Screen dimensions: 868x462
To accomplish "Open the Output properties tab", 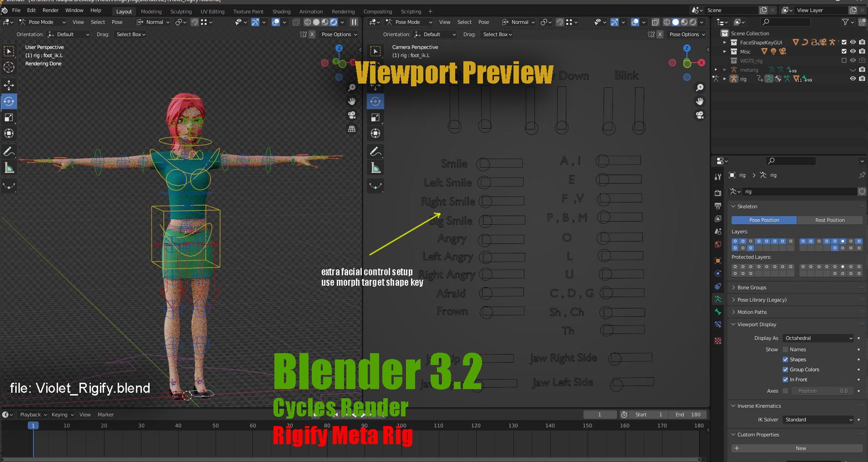I will pyautogui.click(x=718, y=206).
